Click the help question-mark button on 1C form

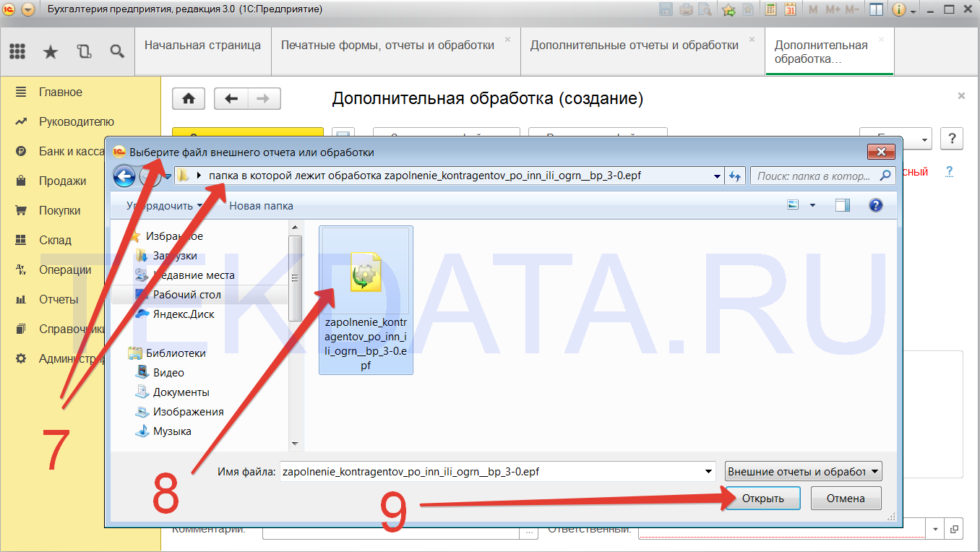click(953, 139)
